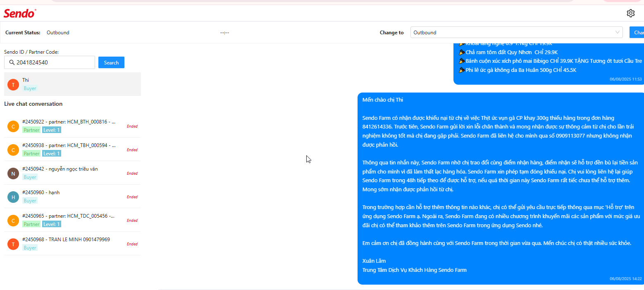
Task: Click Buyer tag under Thi
Action: point(30,88)
